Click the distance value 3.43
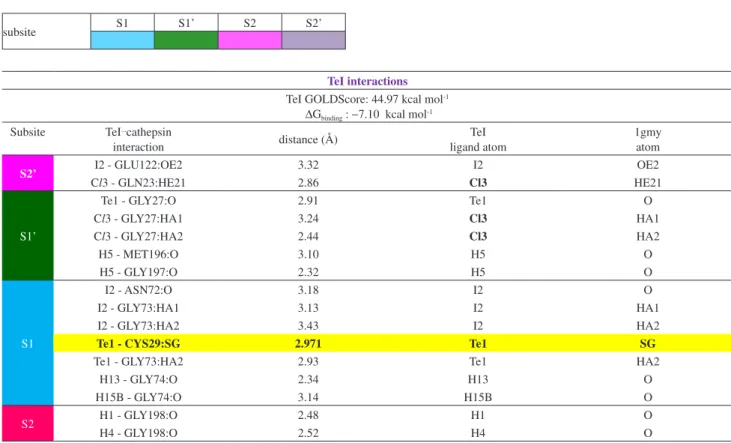Image resolution: width=731 pixels, height=443 pixels. click(x=308, y=325)
